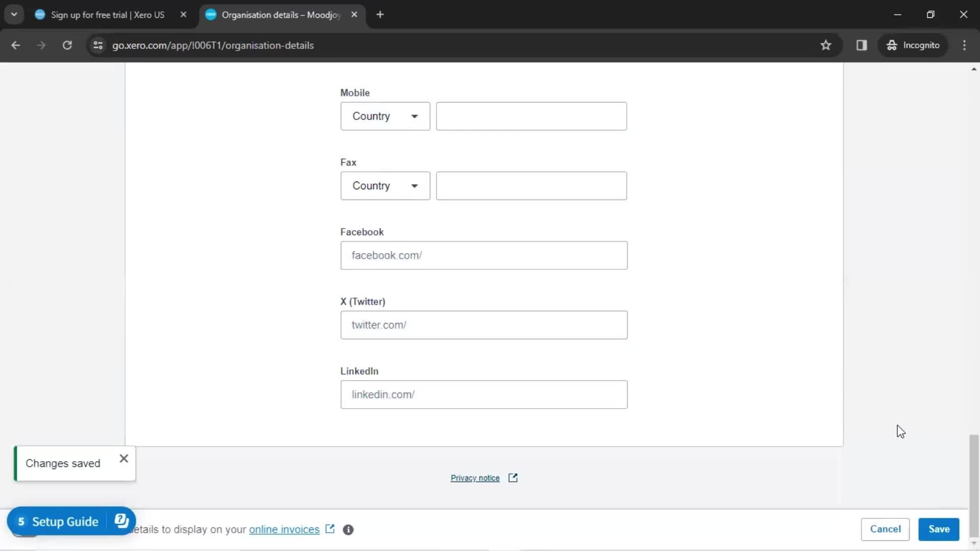Close the Organisation details tab
980x551 pixels.
(x=354, y=15)
